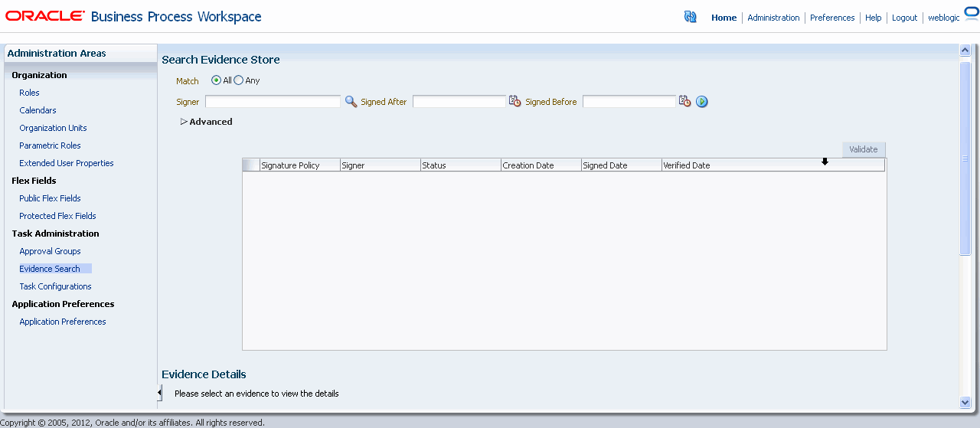Screen dimensions: 980x428
Task: Select the Any match radio button
Action: (x=238, y=80)
